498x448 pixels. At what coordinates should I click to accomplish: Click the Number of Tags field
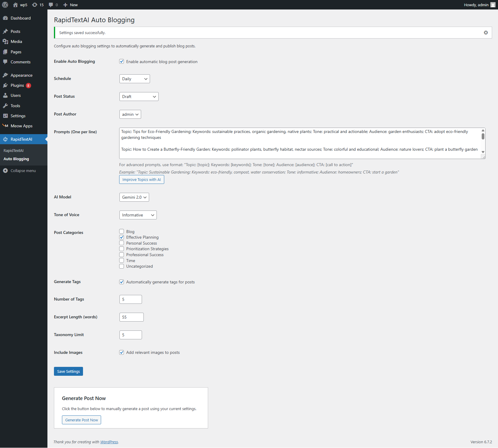[131, 299]
